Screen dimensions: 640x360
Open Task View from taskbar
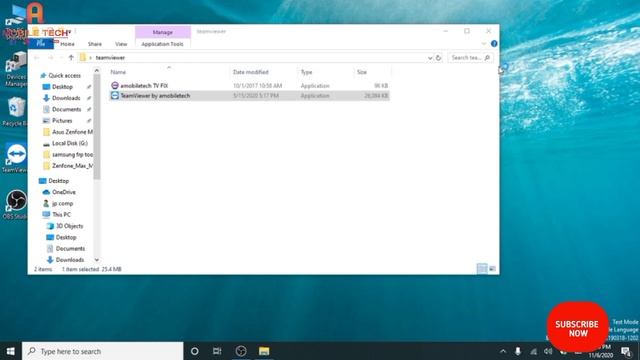[x=217, y=351]
